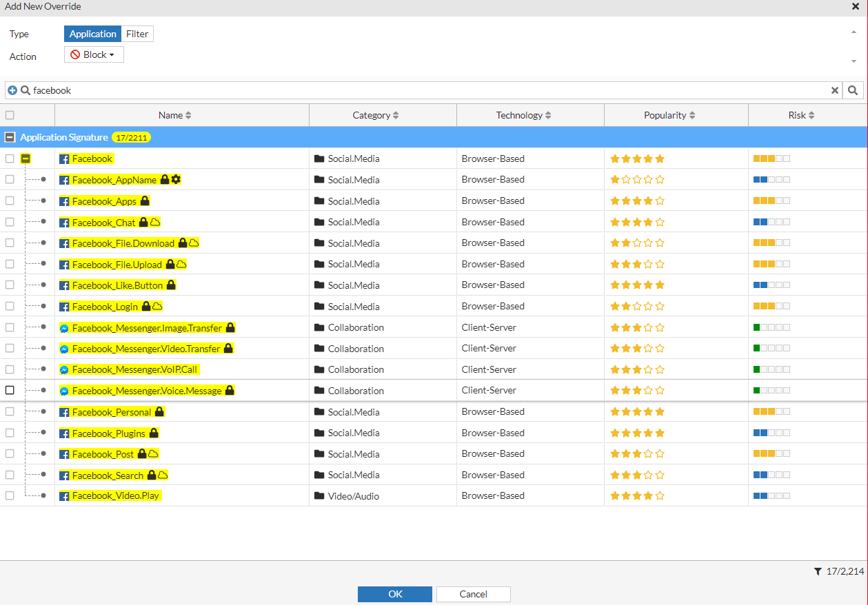The width and height of the screenshot is (868, 605).
Task: Sort by the Risk column header
Action: click(801, 116)
